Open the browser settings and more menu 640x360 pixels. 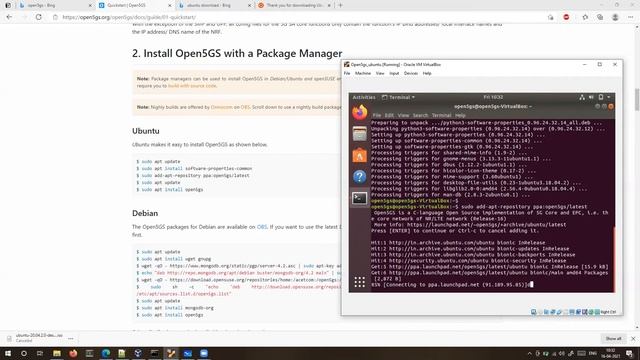tap(631, 17)
